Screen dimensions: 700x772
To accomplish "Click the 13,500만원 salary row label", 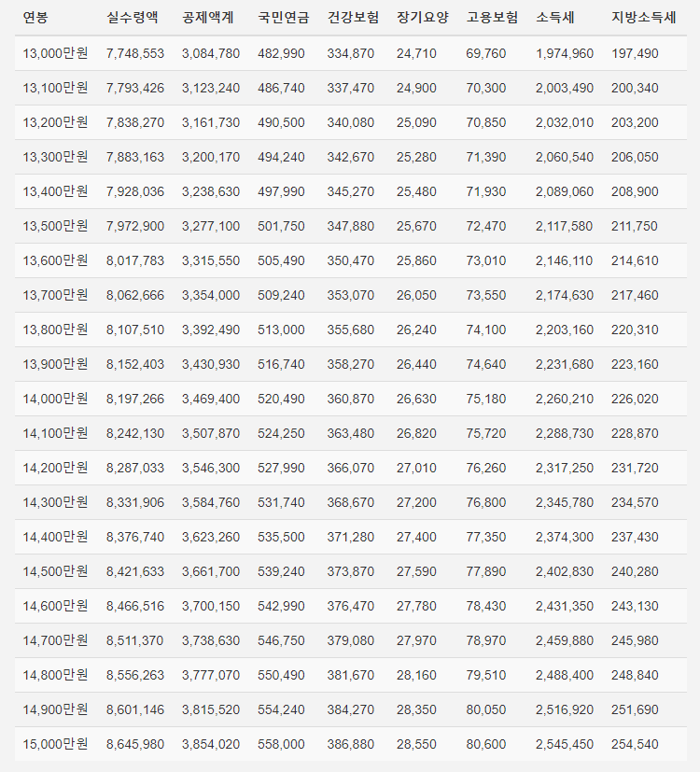I will click(x=55, y=226).
